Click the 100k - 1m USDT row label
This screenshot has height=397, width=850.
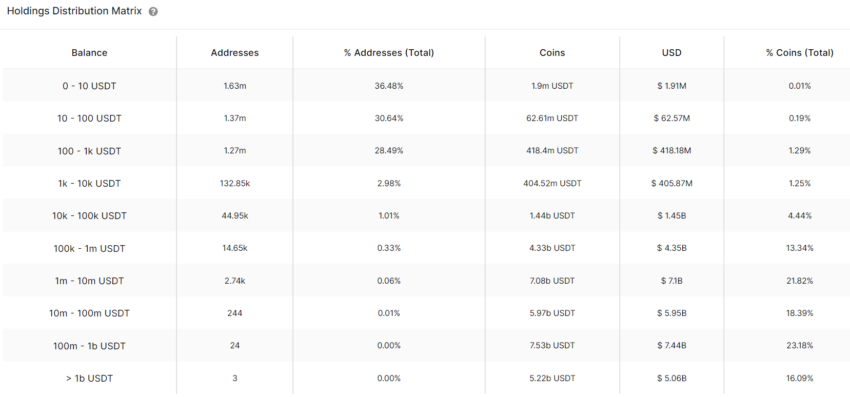click(89, 248)
